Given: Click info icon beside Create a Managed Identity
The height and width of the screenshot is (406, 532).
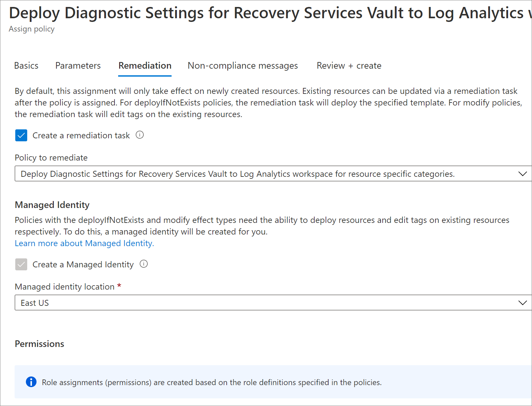Looking at the screenshot, I should click(x=144, y=264).
